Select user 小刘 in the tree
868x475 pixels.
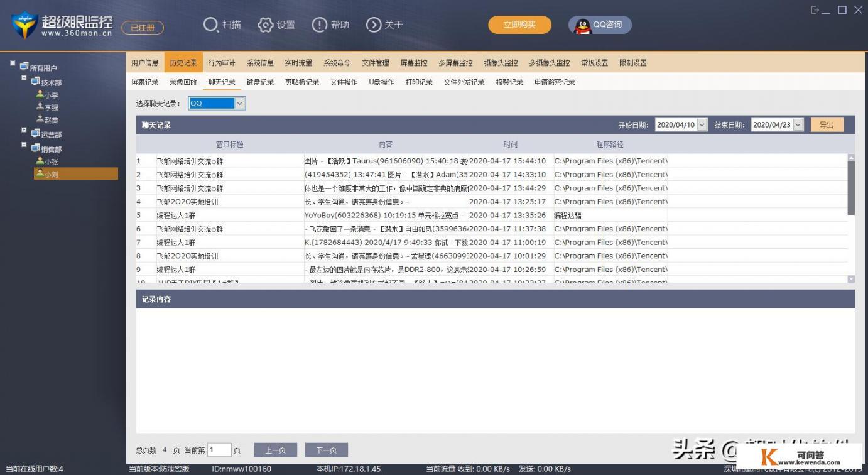click(76, 174)
